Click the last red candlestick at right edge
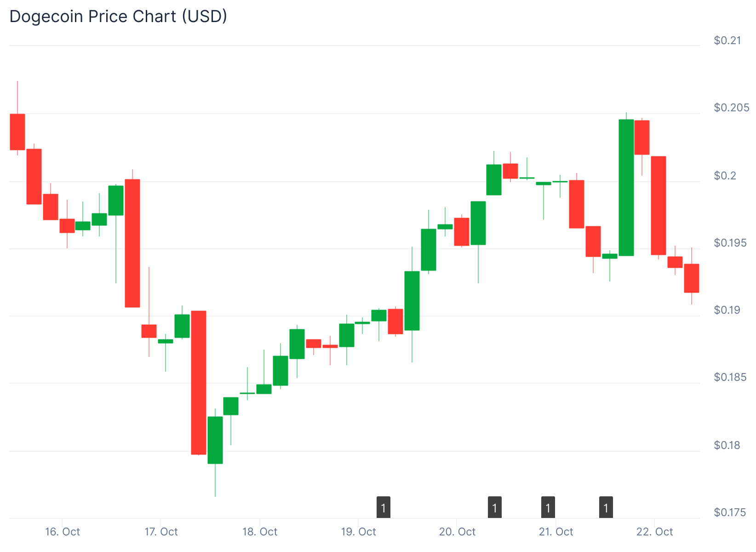 click(x=691, y=278)
